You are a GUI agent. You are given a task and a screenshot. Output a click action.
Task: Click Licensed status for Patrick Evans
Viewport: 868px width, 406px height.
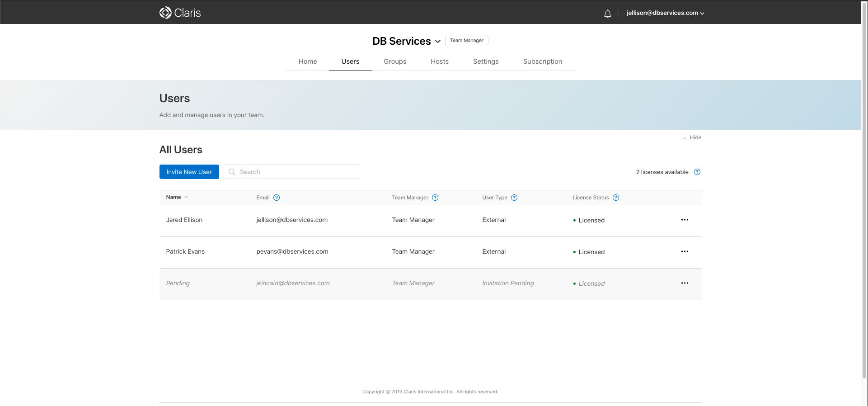(589, 252)
